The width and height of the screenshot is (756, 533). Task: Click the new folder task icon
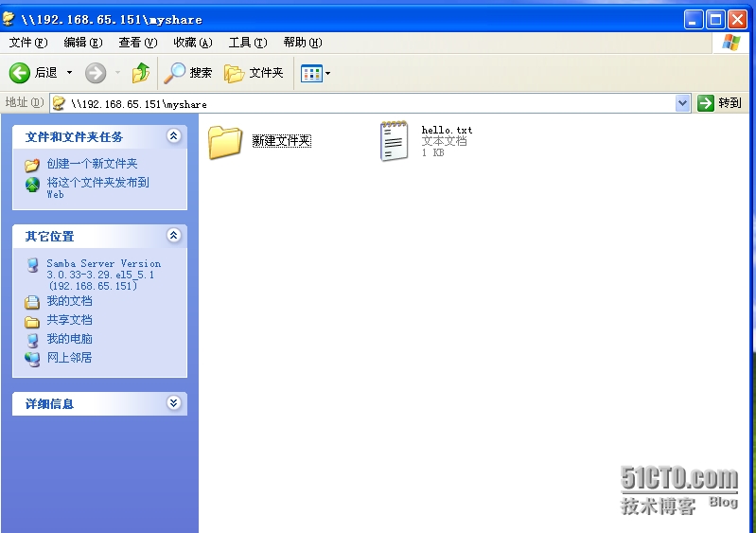pos(32,165)
